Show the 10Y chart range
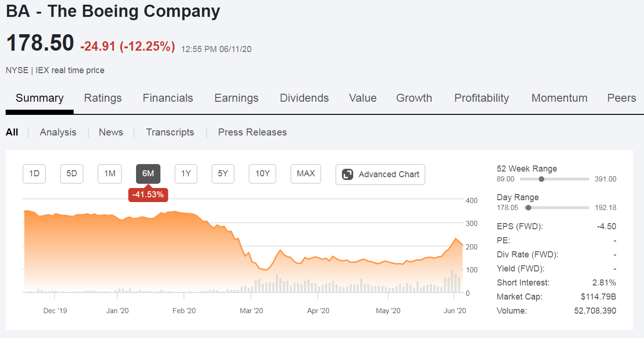Screen dimensions: 644x338 (263, 174)
